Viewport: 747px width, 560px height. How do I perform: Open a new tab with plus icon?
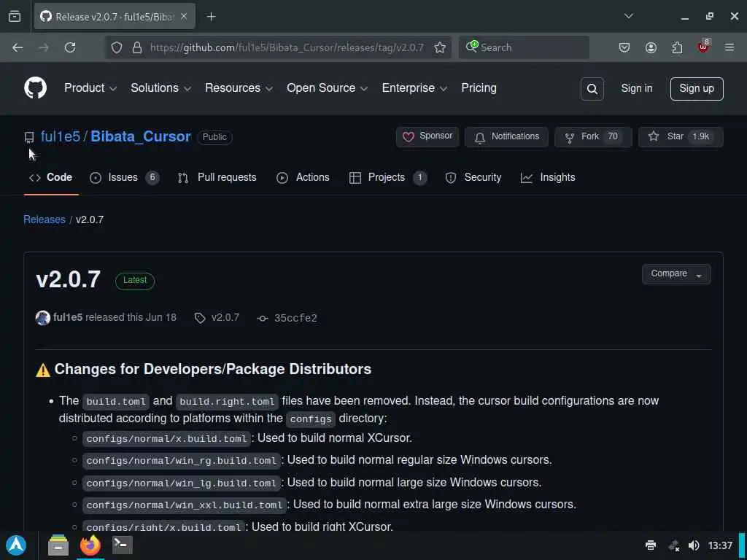click(x=211, y=17)
